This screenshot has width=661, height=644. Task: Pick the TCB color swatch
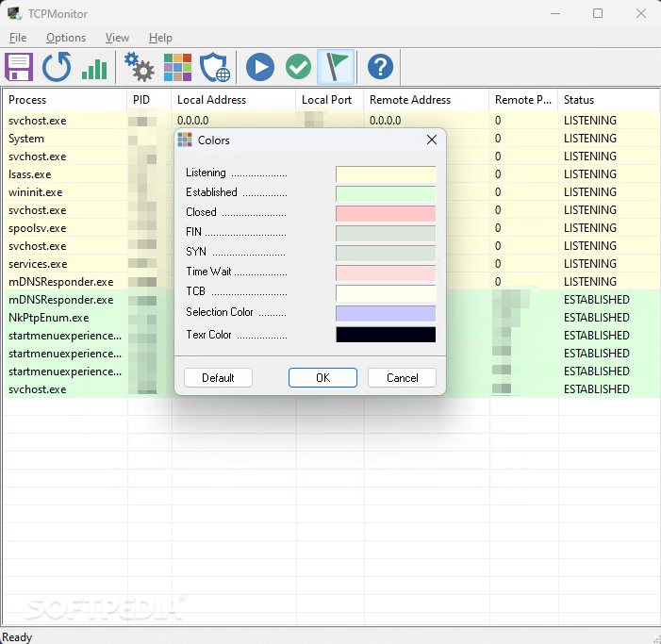click(386, 293)
